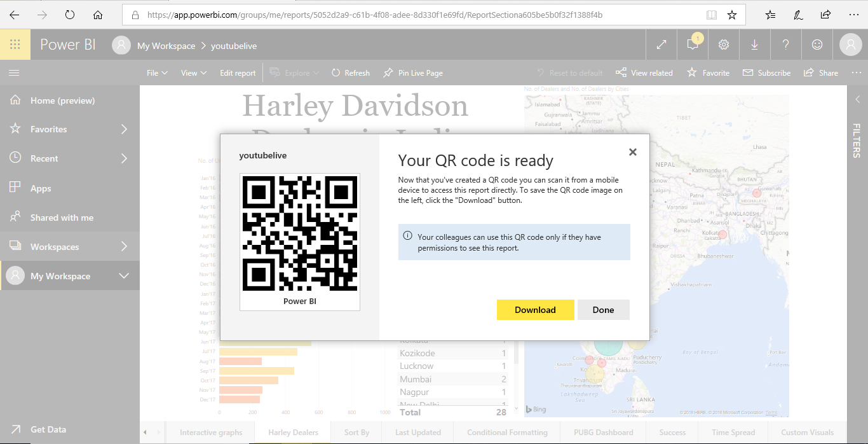Close the QR code dialog with X

(633, 152)
